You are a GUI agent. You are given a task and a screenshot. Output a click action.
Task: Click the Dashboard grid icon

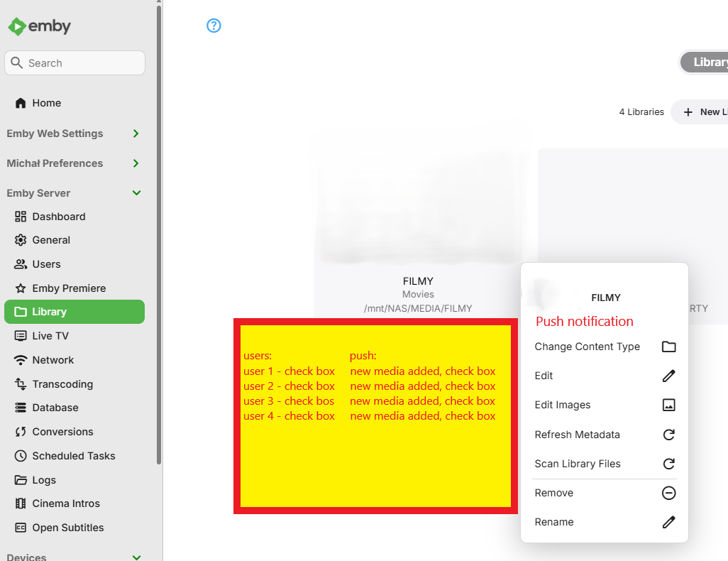click(x=21, y=217)
